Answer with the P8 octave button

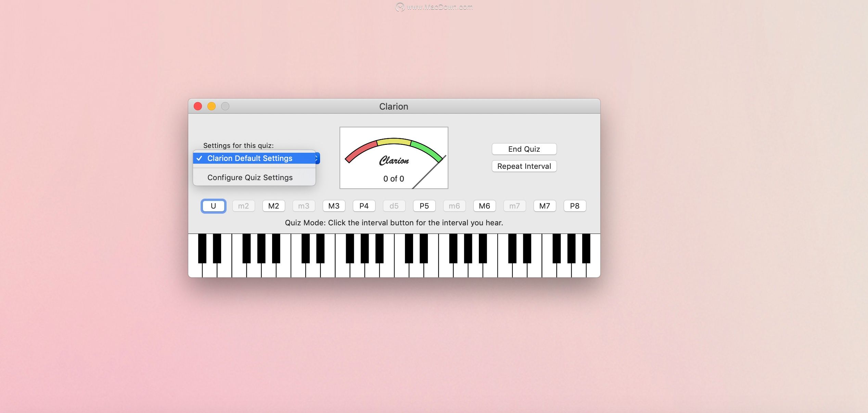575,206
